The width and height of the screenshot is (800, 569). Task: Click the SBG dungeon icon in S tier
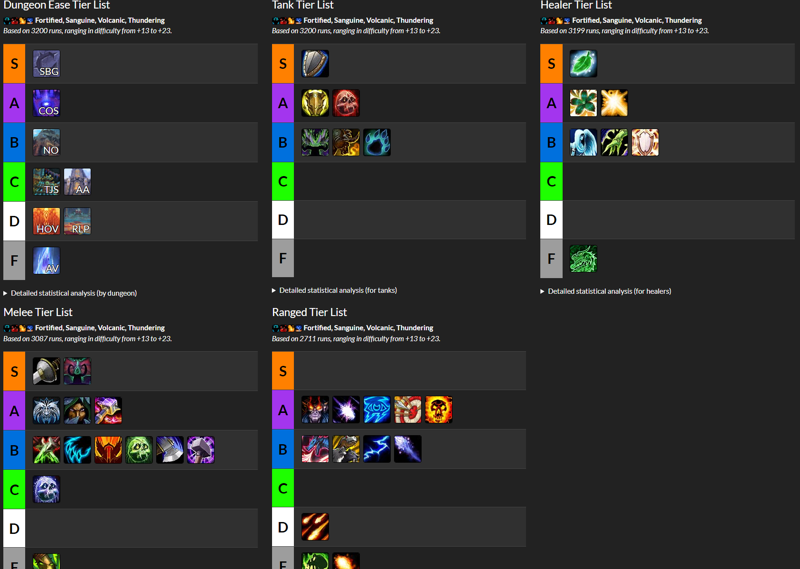[46, 64]
